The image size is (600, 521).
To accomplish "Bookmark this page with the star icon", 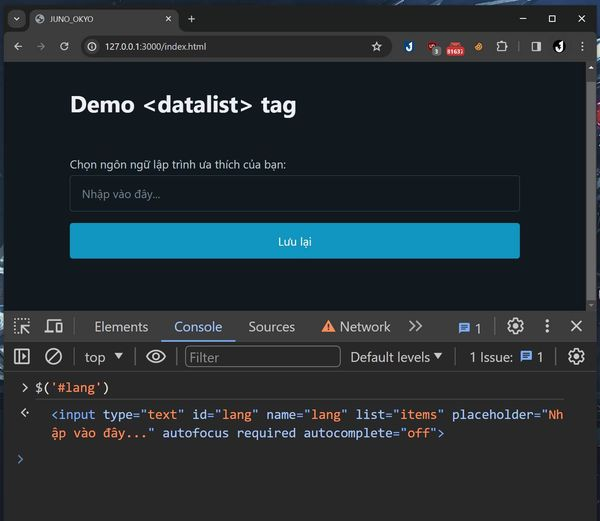I will 377,47.
